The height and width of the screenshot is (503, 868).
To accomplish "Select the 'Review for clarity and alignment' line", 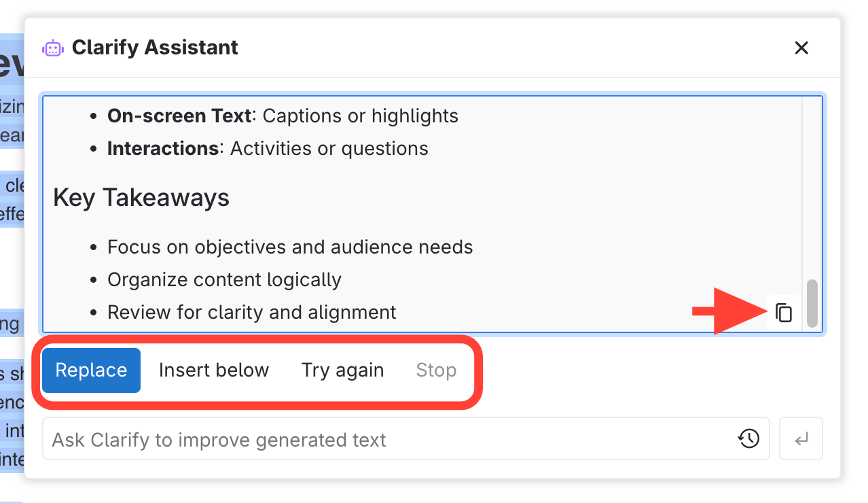I will point(251,313).
